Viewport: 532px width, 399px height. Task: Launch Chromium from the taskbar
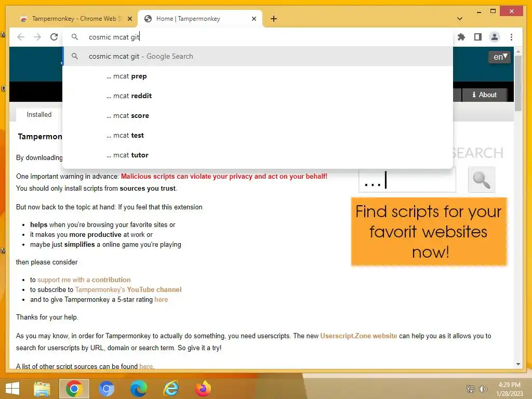pyautogui.click(x=106, y=389)
